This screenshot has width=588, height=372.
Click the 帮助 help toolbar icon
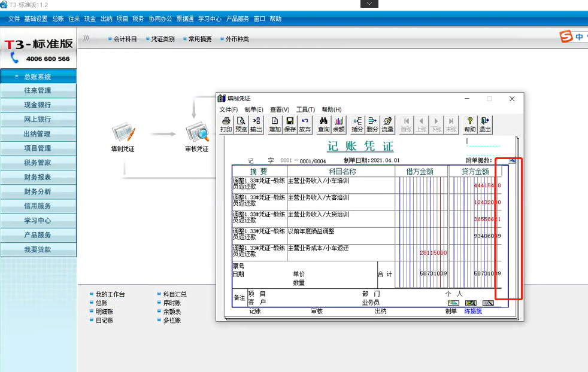point(470,125)
